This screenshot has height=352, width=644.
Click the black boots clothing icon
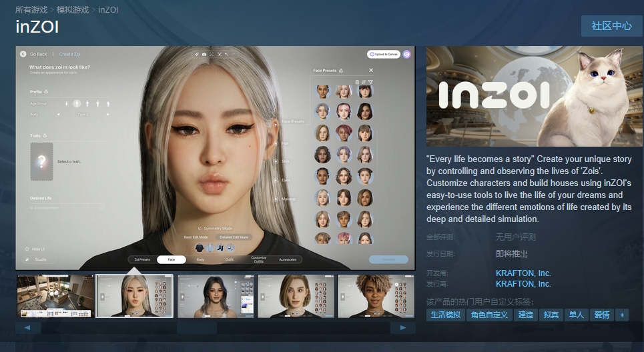[x=220, y=247]
